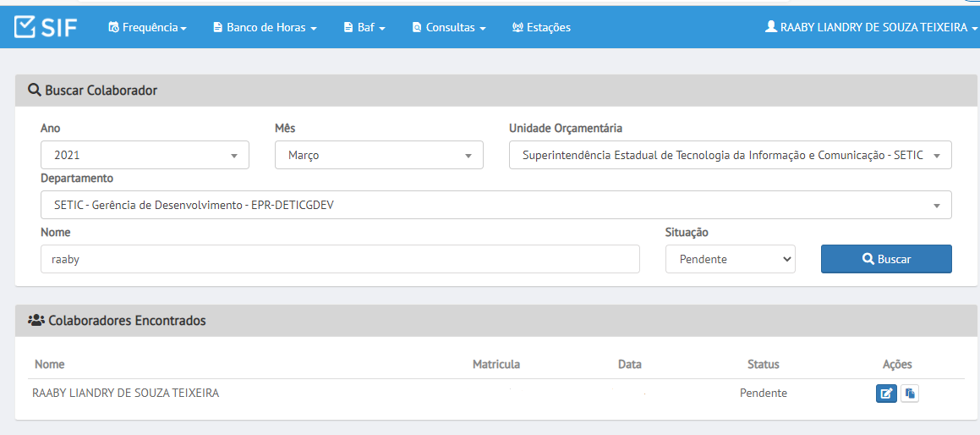This screenshot has height=435, width=980.
Task: Open the Ano dropdown showing 2021
Action: tap(145, 155)
